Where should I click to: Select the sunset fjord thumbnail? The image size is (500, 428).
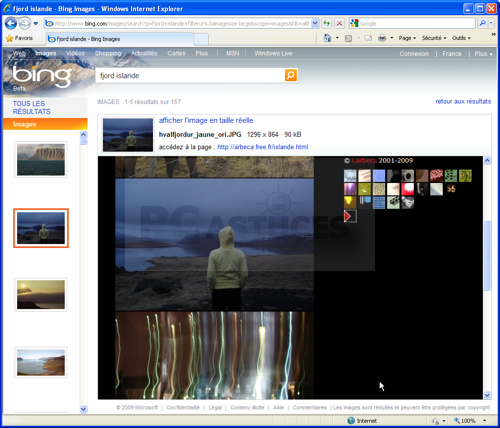click(41, 295)
